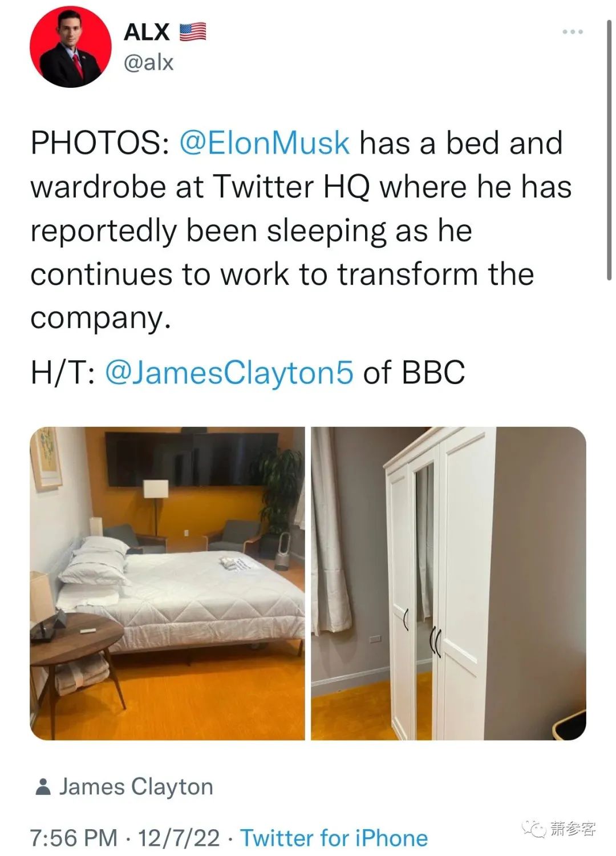The height and width of the screenshot is (856, 616).
Task: Click the watermark text beside WeChat logo
Action: click(573, 829)
